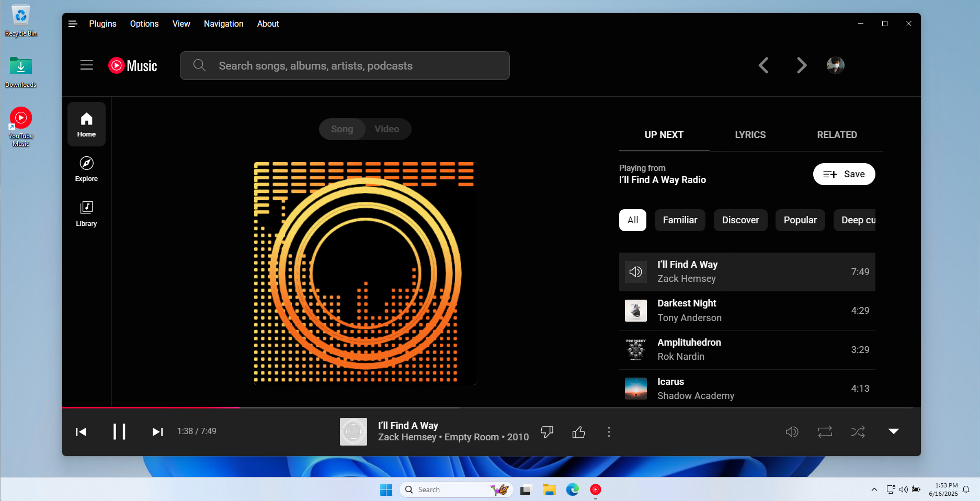Viewport: 980px width, 501px height.
Task: Open the three-dot song options menu
Action: click(x=609, y=432)
